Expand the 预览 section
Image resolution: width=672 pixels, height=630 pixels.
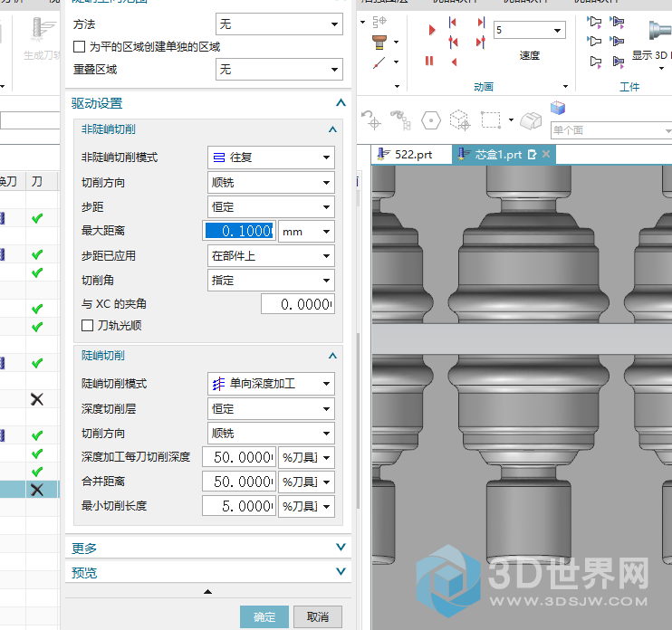click(x=341, y=571)
